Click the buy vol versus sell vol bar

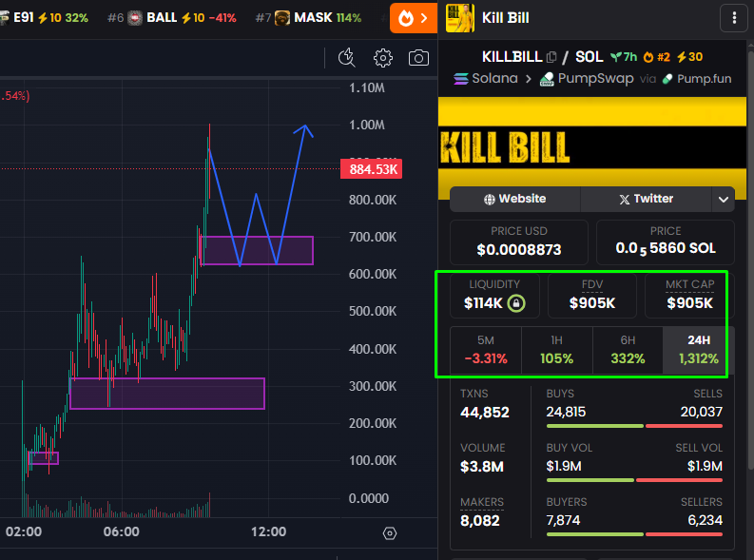pos(634,480)
